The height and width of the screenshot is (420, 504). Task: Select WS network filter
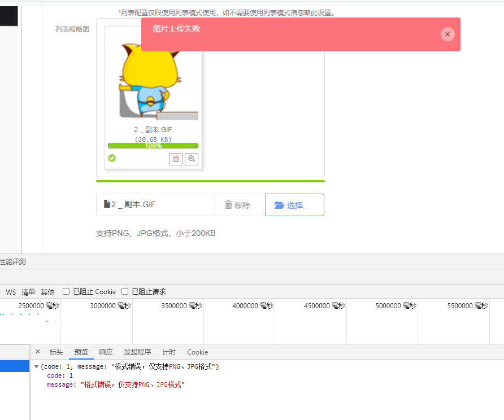[11, 292]
